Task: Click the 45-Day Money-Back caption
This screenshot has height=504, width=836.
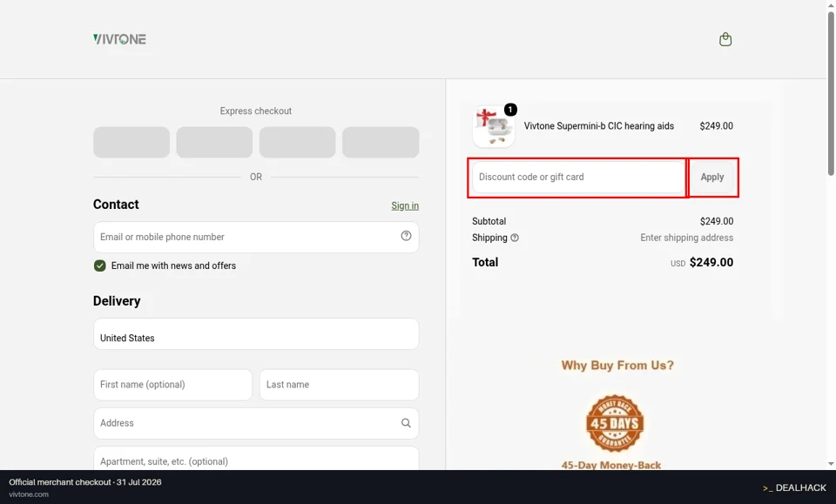Action: (x=611, y=465)
